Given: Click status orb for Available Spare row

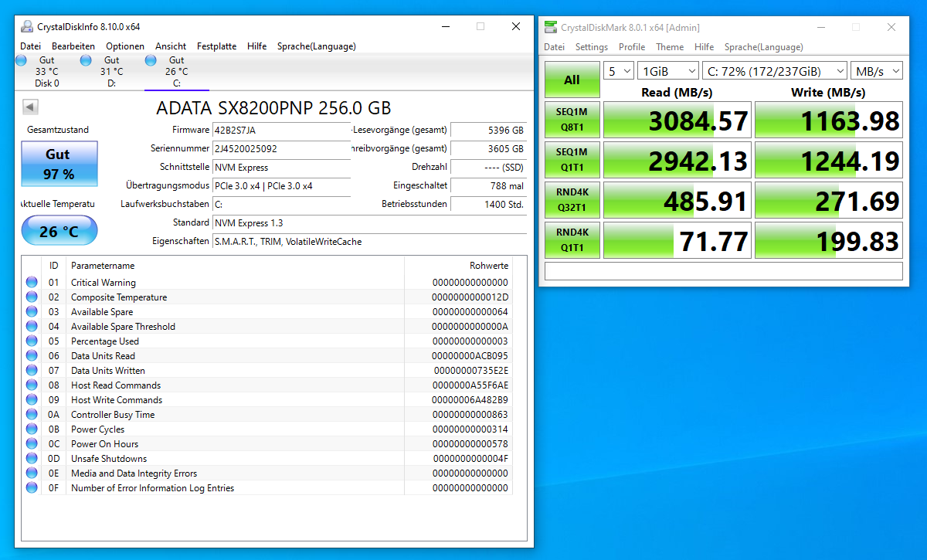Looking at the screenshot, I should pyautogui.click(x=32, y=311).
